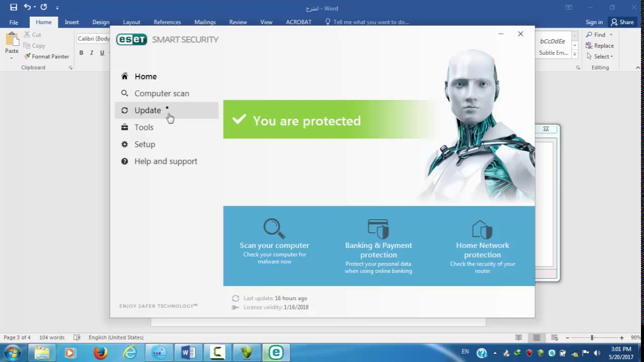Switch to the Mailings ribbon tab
The image size is (644, 362).
tap(205, 22)
